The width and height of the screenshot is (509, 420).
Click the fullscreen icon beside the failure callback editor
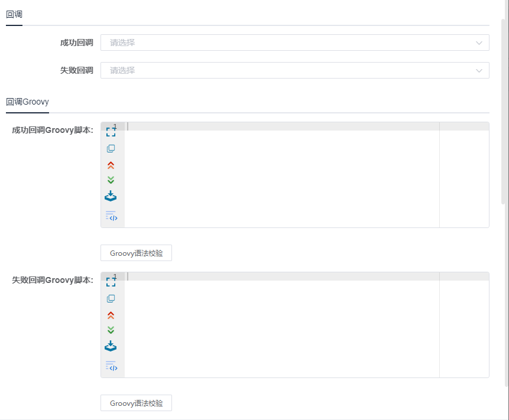tap(111, 280)
